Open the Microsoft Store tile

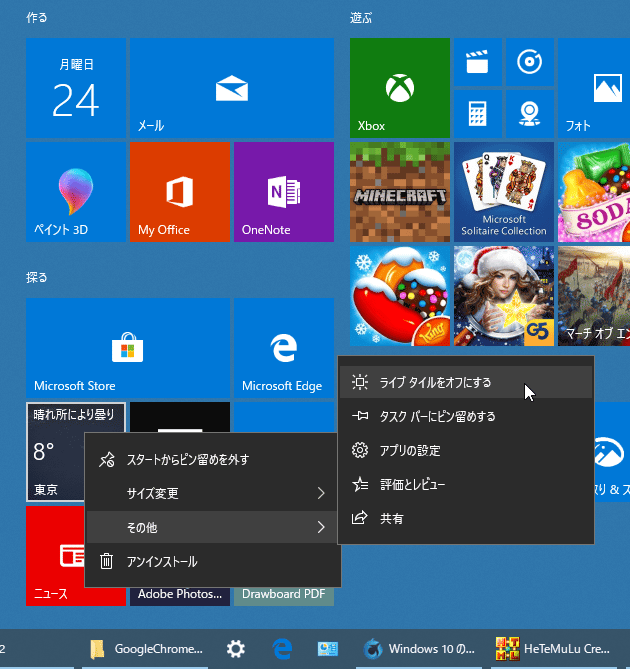pyautogui.click(x=128, y=348)
